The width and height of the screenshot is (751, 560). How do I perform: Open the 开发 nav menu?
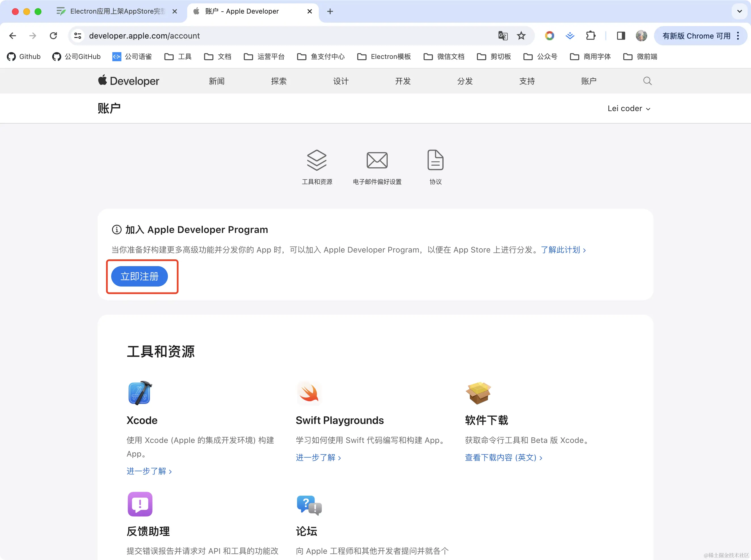[x=403, y=81]
